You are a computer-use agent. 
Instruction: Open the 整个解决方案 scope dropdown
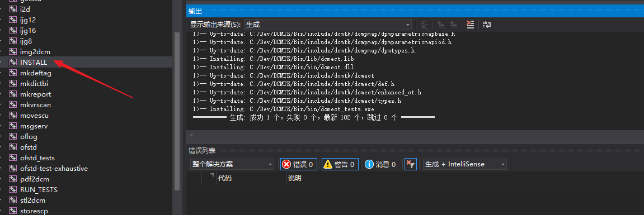232,164
